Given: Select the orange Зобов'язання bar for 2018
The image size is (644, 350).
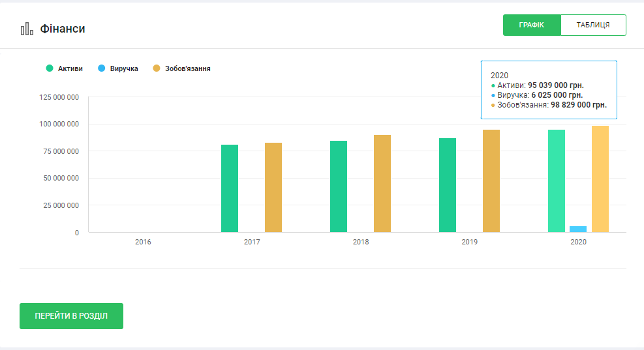Looking at the screenshot, I should (x=382, y=184).
